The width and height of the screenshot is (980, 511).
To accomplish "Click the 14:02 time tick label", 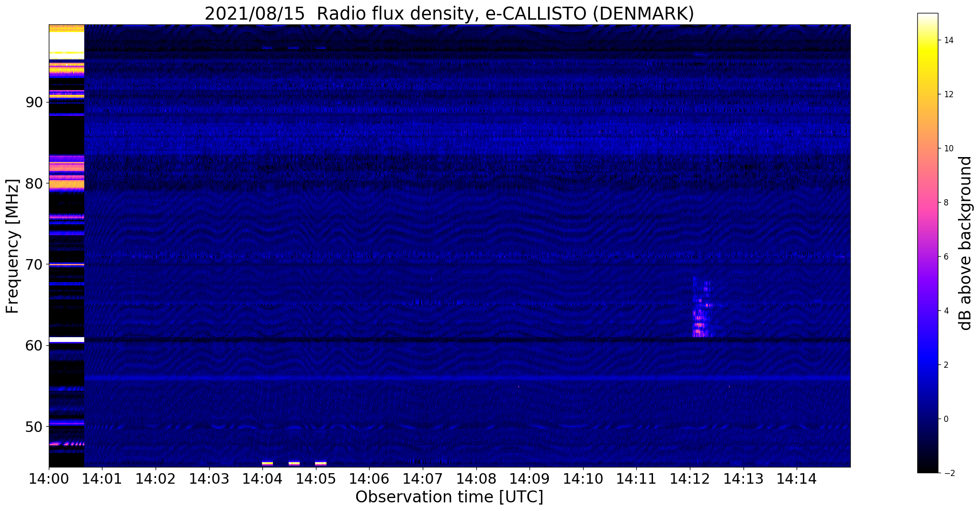I will point(156,478).
